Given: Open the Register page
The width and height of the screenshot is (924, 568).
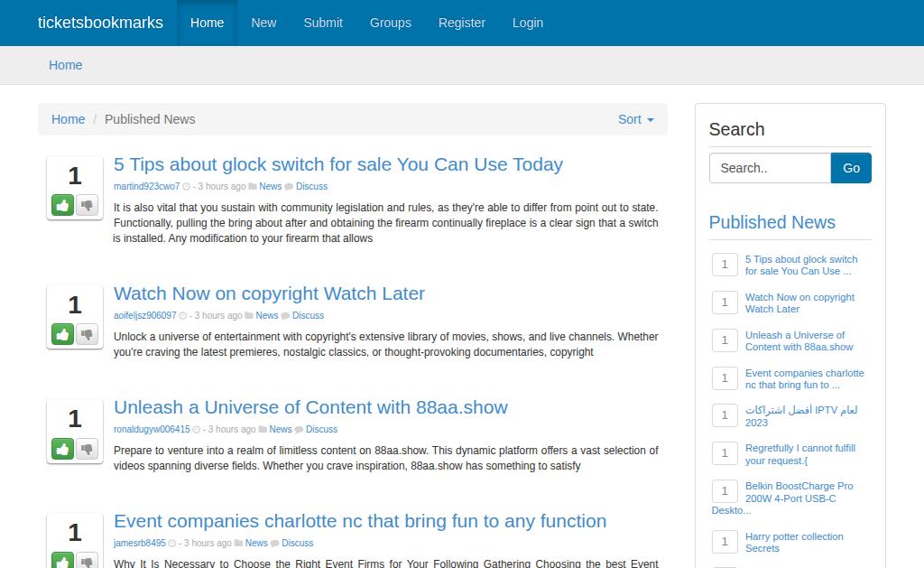Looking at the screenshot, I should (x=462, y=23).
